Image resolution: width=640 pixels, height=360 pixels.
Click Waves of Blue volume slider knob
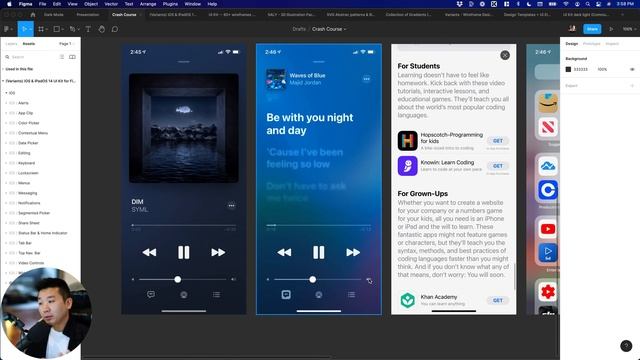tap(313, 279)
